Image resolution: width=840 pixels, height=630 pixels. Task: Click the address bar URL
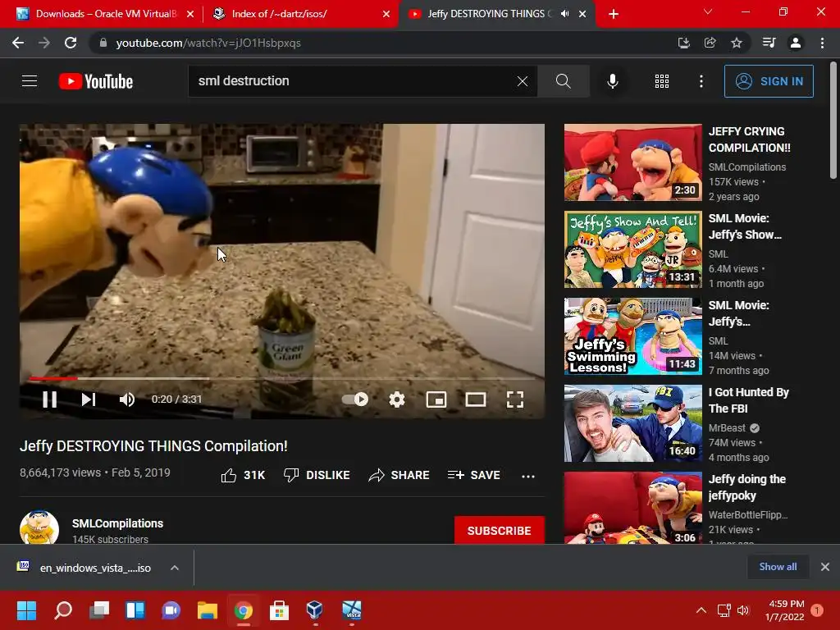[x=208, y=43]
